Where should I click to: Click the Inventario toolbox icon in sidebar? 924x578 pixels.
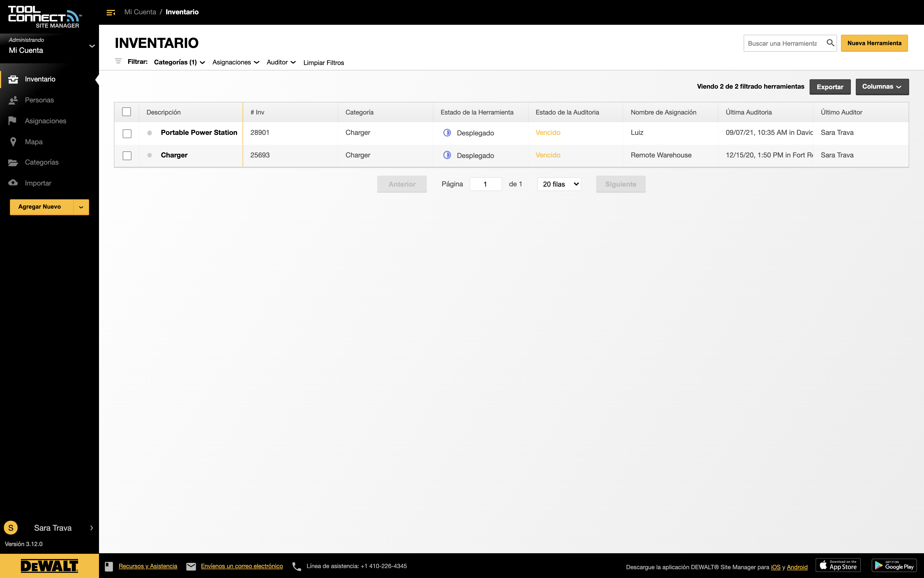(x=13, y=79)
